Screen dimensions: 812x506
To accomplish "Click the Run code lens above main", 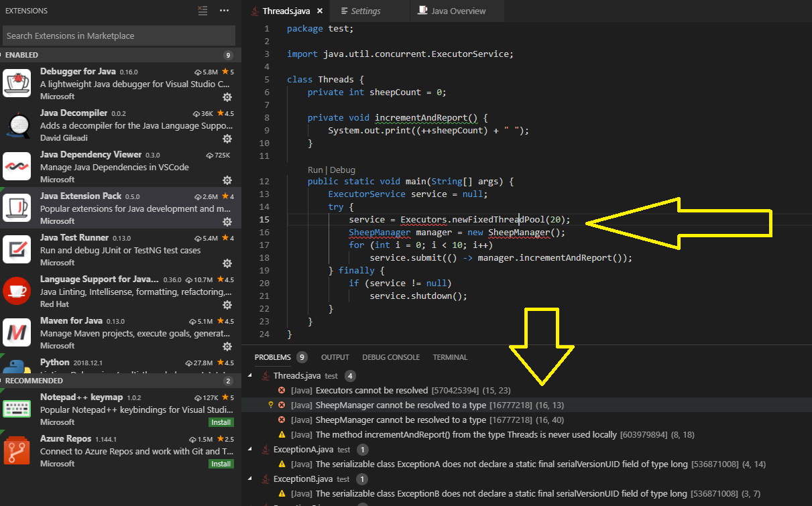I will pyautogui.click(x=315, y=170).
